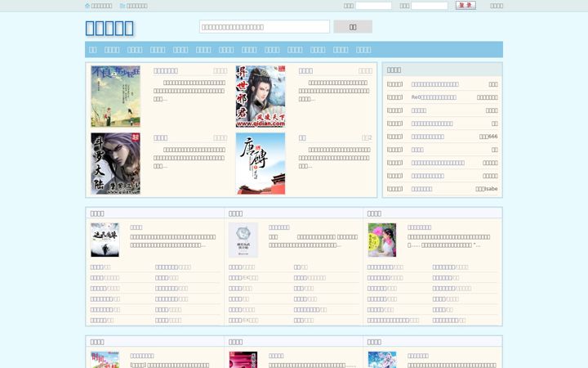Click the red 登录 login button
Image resolution: width=588 pixels, height=368 pixels.
pos(465,5)
